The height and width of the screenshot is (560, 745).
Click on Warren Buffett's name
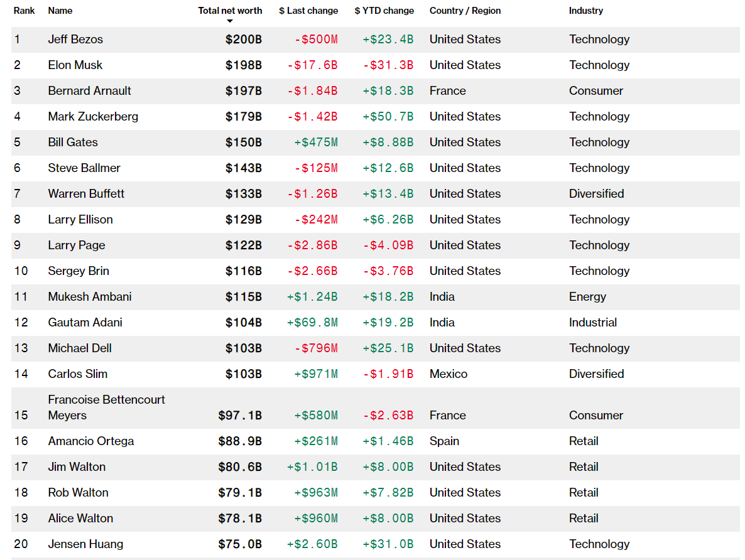(x=86, y=194)
